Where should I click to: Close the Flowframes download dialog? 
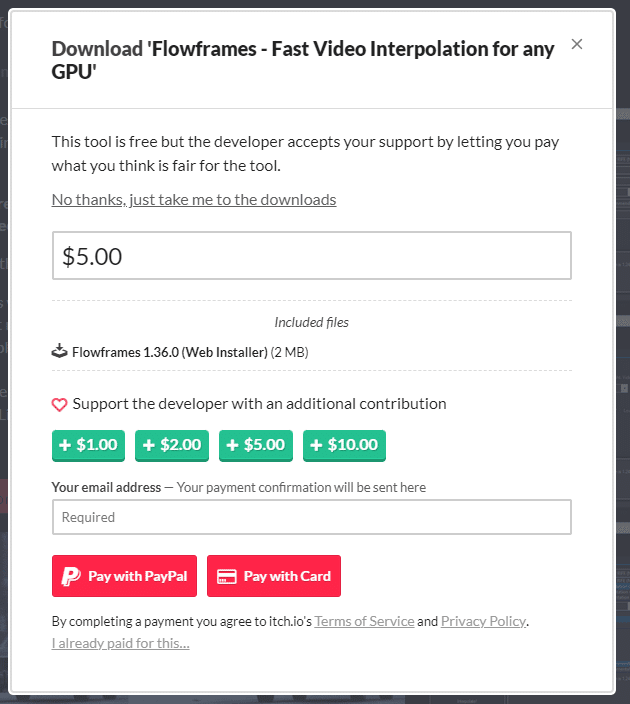[x=577, y=44]
